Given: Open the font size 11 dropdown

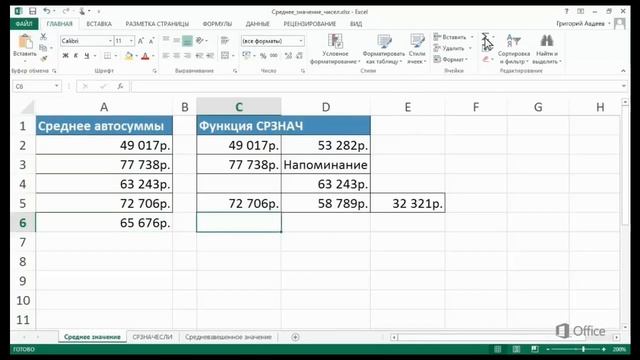Looking at the screenshot, I should pyautogui.click(x=131, y=41).
